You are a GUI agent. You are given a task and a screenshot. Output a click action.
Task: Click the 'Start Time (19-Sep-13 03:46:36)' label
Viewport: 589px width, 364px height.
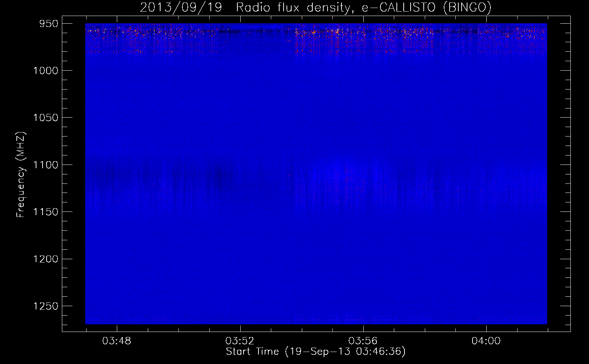316,352
